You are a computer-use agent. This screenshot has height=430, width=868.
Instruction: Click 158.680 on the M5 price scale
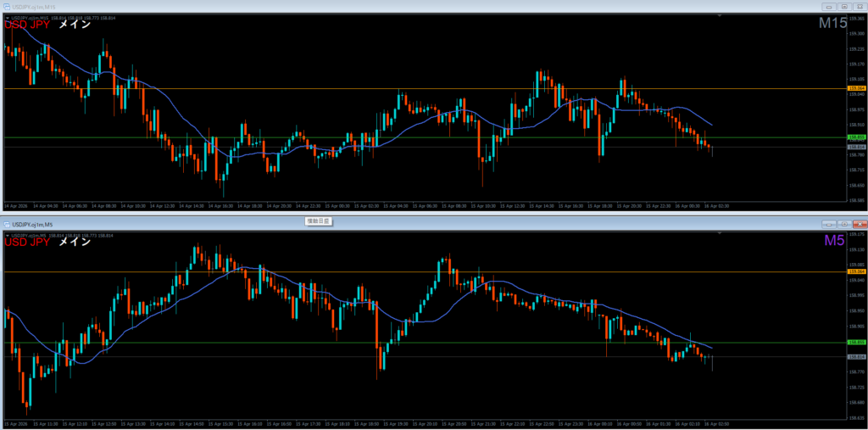tap(856, 402)
